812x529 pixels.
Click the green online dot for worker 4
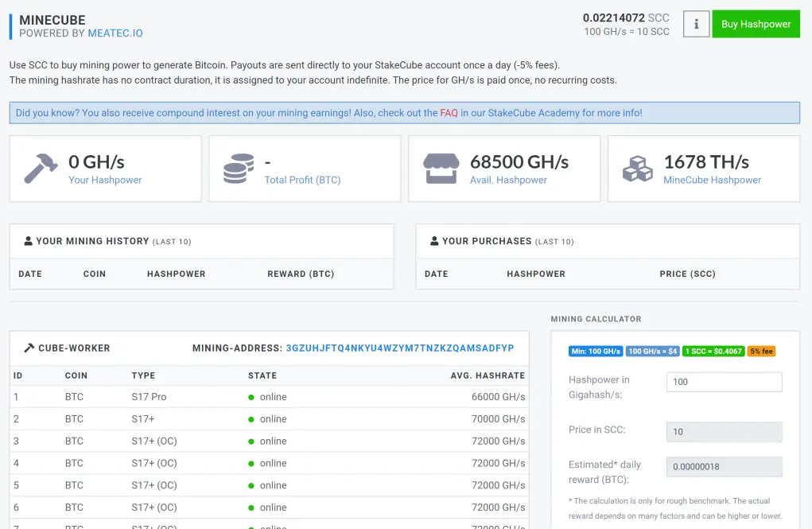(251, 464)
